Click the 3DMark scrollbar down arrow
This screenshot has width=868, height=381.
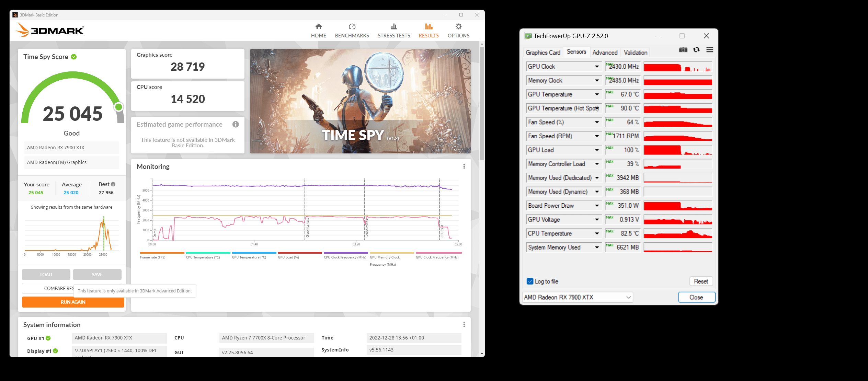[482, 354]
